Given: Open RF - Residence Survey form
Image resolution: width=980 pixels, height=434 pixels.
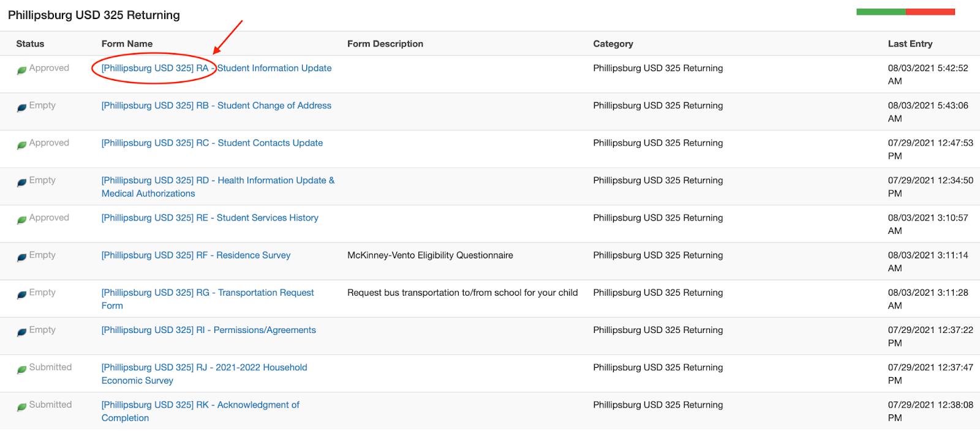Looking at the screenshot, I should click(196, 255).
